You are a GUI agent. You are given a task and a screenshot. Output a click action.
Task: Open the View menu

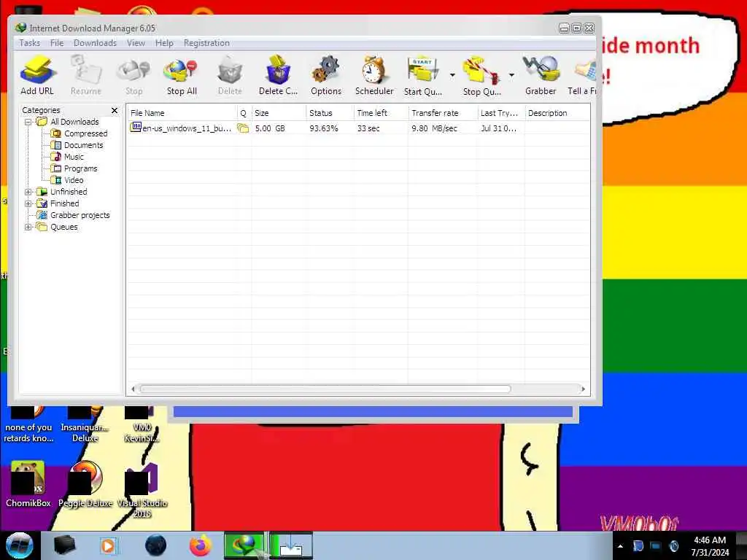[x=136, y=43]
